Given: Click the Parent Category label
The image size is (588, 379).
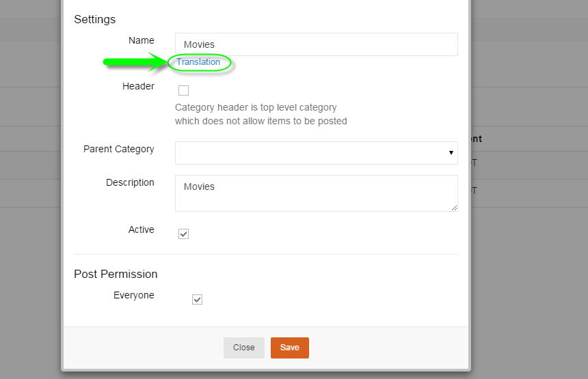Looking at the screenshot, I should pyautogui.click(x=119, y=149).
